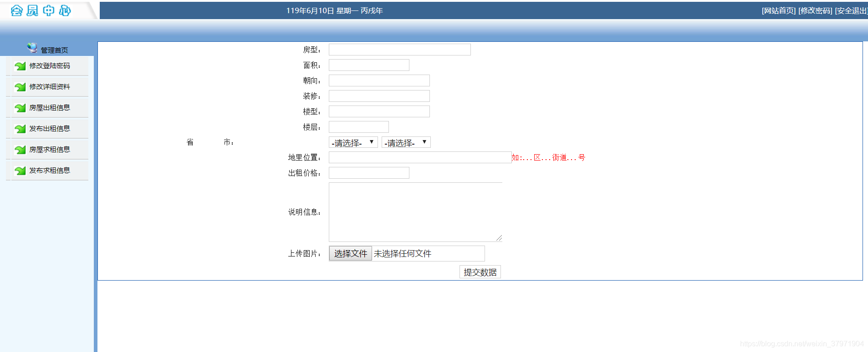Click green arrow icon beside 发布求租信息
Image resolution: width=868 pixels, height=352 pixels.
(x=20, y=171)
